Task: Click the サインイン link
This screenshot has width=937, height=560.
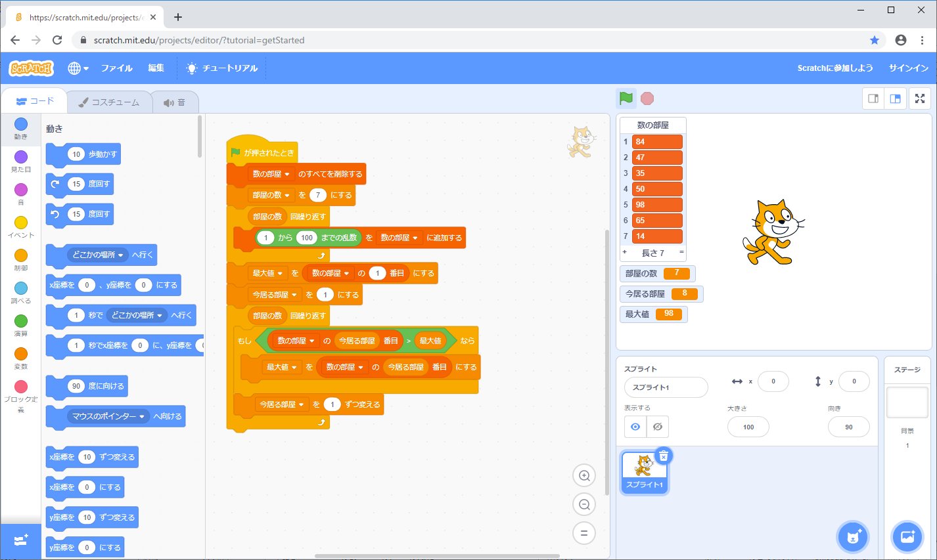Action: (x=908, y=68)
